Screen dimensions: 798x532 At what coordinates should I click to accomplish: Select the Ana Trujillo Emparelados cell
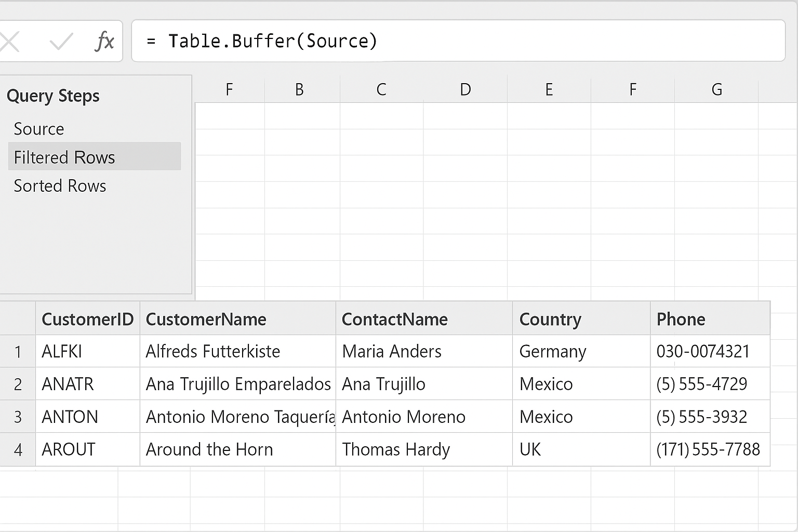click(x=238, y=384)
